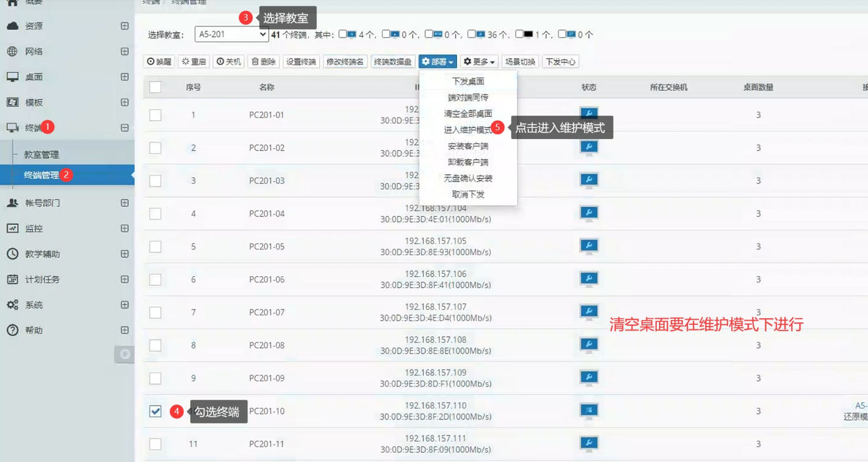Collapse sidebar with the round arrow button
The width and height of the screenshot is (868, 462).
point(124,354)
